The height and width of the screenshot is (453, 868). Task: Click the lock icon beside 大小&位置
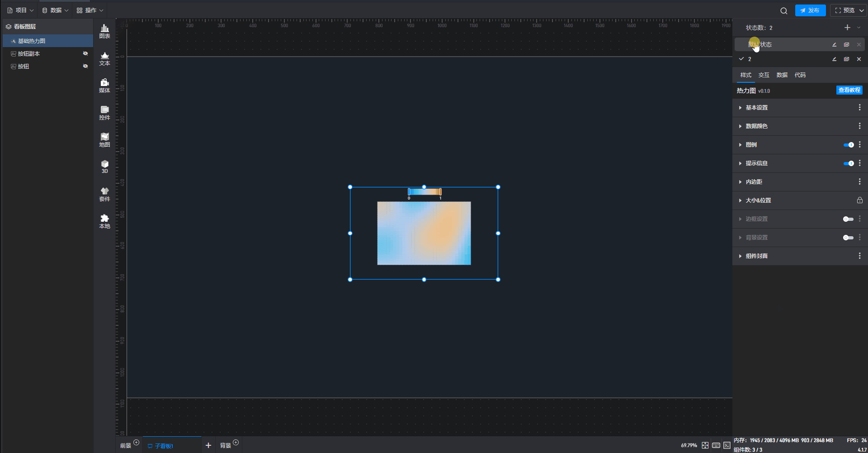[859, 200]
